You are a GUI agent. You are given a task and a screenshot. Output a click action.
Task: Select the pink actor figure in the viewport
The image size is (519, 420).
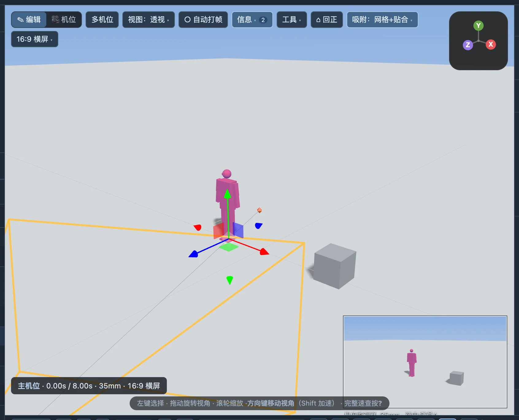227,202
